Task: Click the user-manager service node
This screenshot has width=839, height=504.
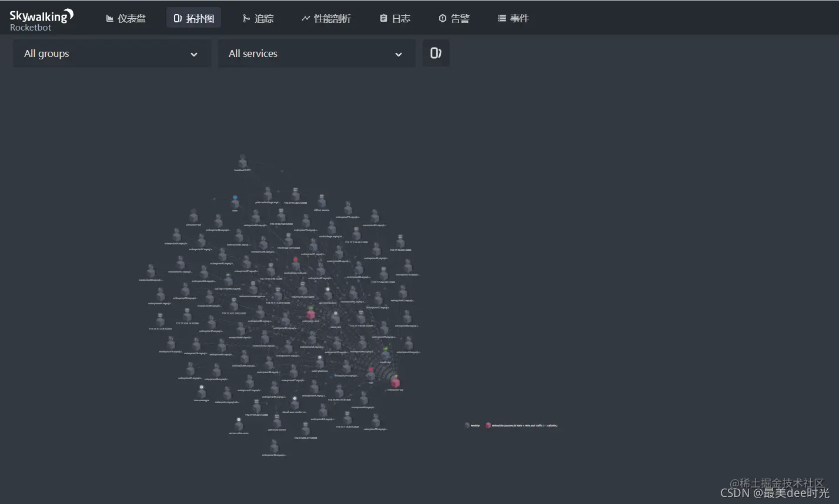Action: (200, 392)
